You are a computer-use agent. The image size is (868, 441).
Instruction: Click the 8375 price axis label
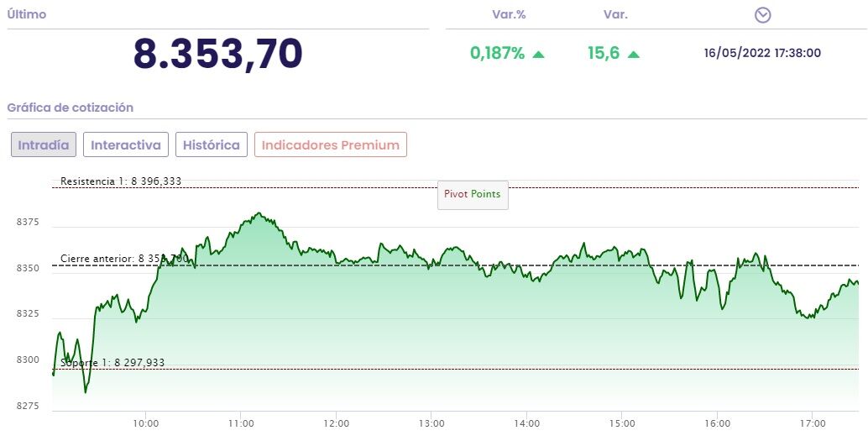(x=28, y=223)
